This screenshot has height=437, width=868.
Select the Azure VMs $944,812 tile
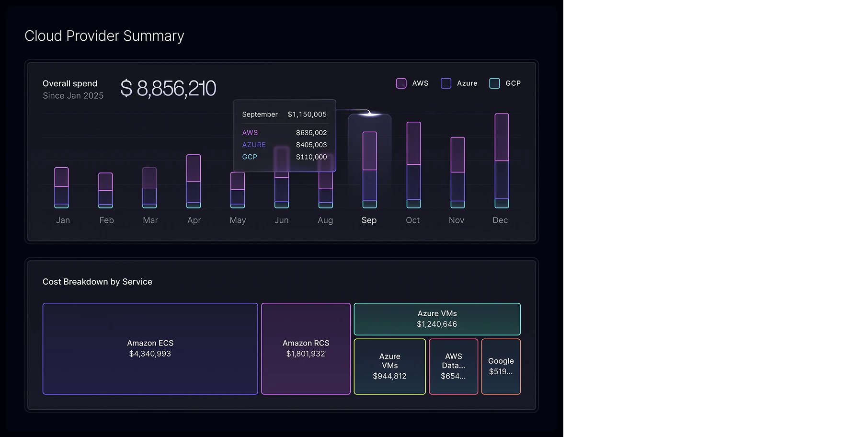pos(389,367)
